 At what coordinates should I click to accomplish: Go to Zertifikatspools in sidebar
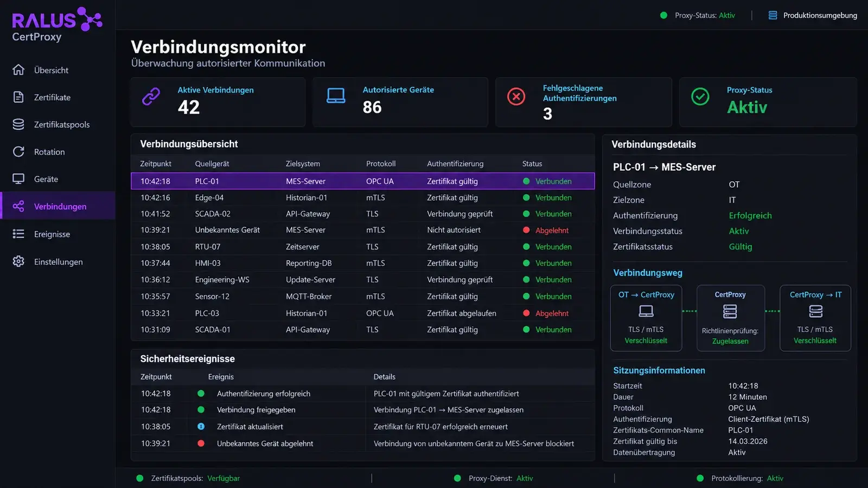click(x=58, y=124)
